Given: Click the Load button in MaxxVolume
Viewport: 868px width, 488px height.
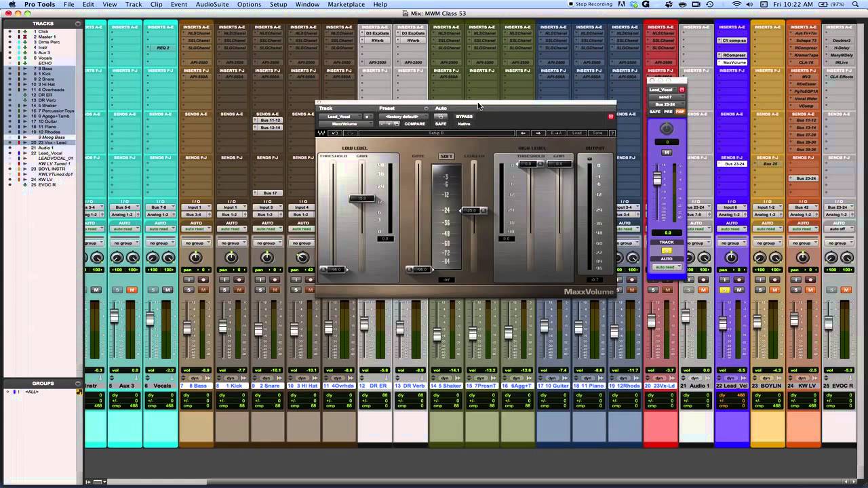Looking at the screenshot, I should click(x=577, y=133).
